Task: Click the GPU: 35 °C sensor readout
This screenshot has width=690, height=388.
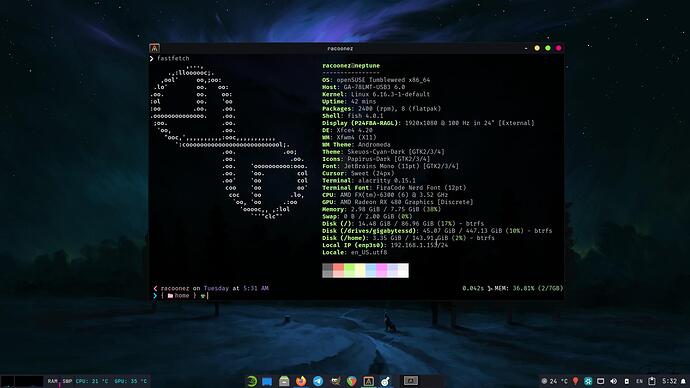Action: [x=131, y=381]
